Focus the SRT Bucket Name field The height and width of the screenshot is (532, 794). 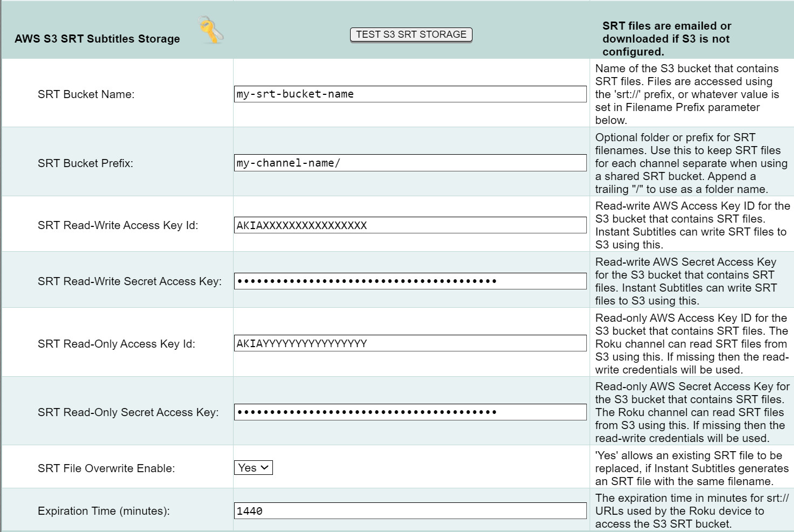(410, 94)
